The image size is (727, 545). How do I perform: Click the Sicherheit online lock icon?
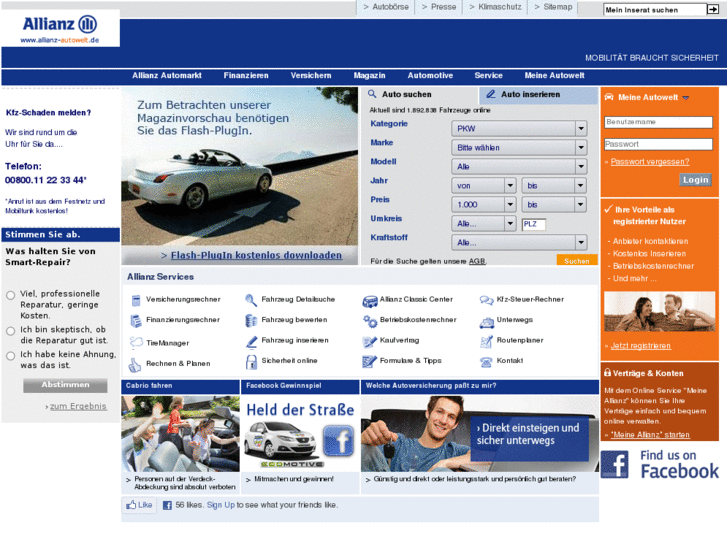point(251,362)
